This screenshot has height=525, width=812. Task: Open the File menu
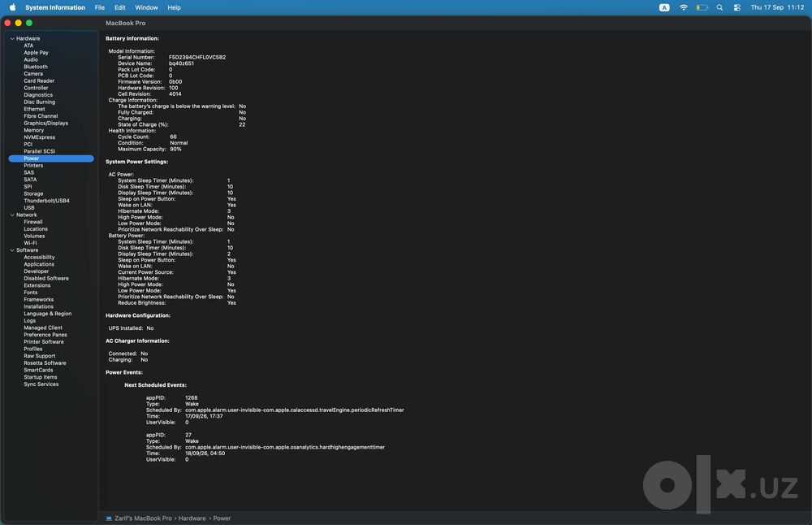99,7
